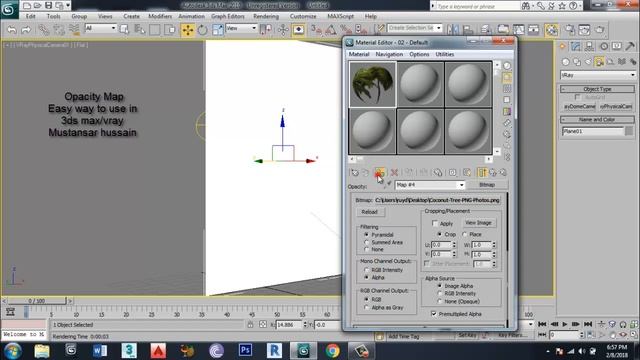Open the quick access toolbar dropdown arrow
The width and height of the screenshot is (640, 360).
click(68, 5)
